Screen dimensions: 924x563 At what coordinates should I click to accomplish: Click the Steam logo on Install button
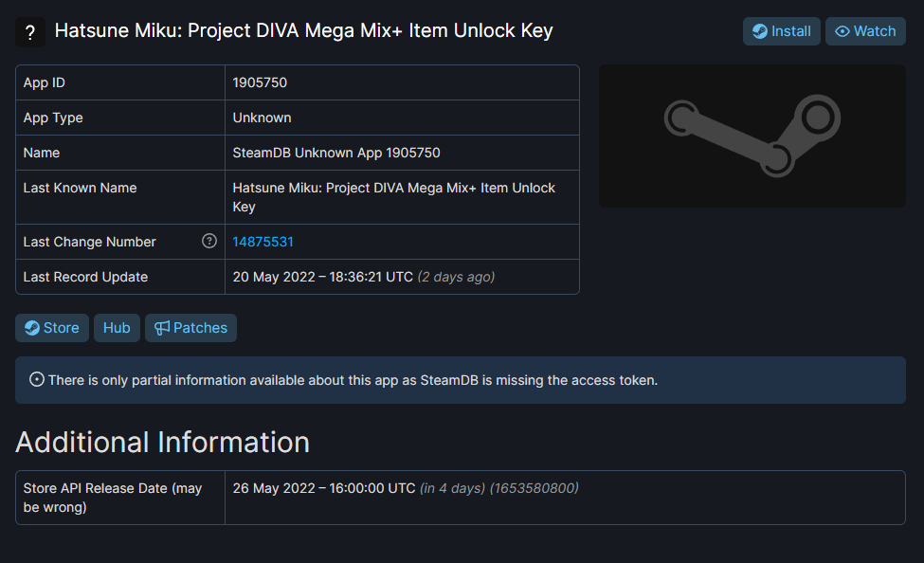point(760,31)
